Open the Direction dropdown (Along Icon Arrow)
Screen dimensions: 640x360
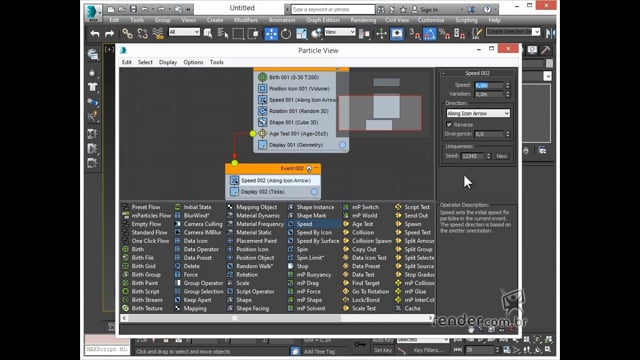478,113
